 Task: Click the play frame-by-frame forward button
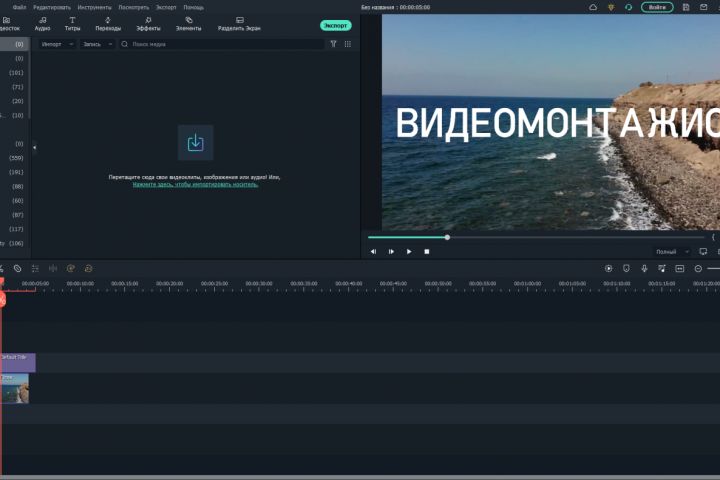(391, 252)
